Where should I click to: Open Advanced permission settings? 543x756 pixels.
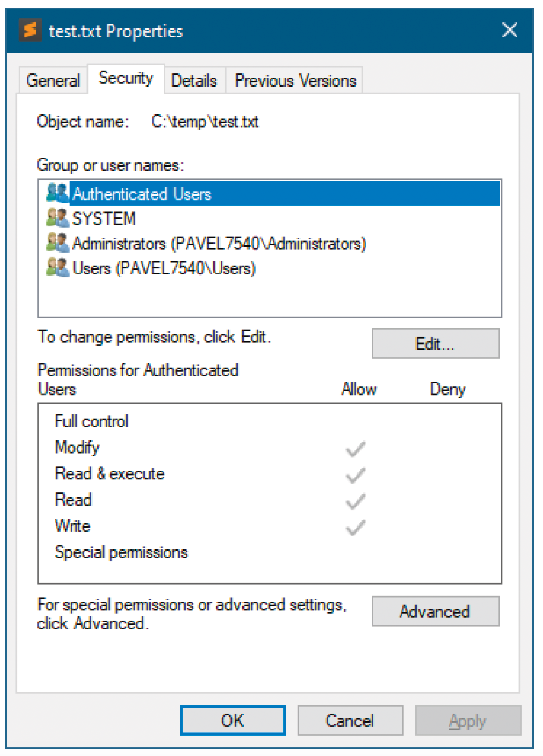(x=435, y=611)
